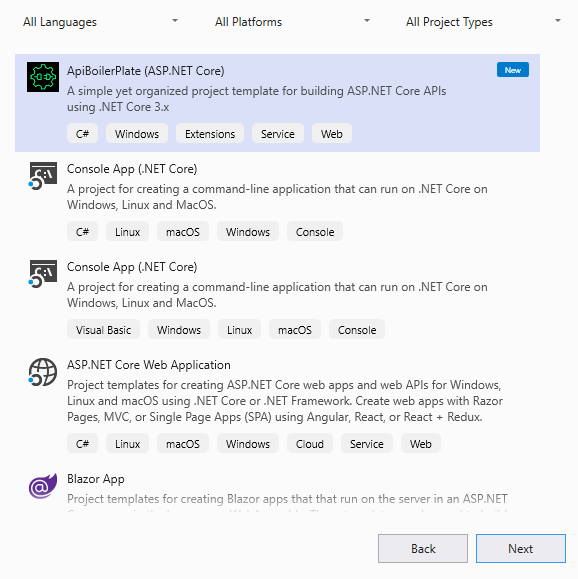Click the Windows tag of ASP.NET Core Web Application
Image resolution: width=578 pixels, height=579 pixels.
coord(248,443)
